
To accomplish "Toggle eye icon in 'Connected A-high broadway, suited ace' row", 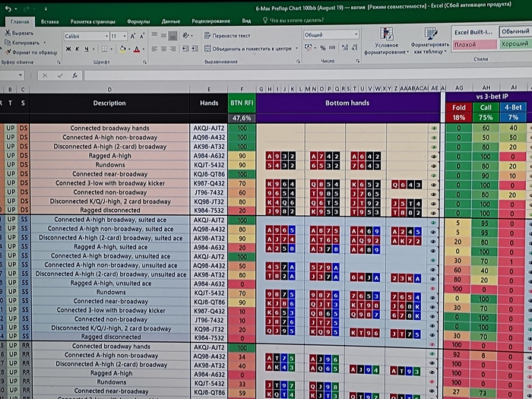I will [x=434, y=223].
